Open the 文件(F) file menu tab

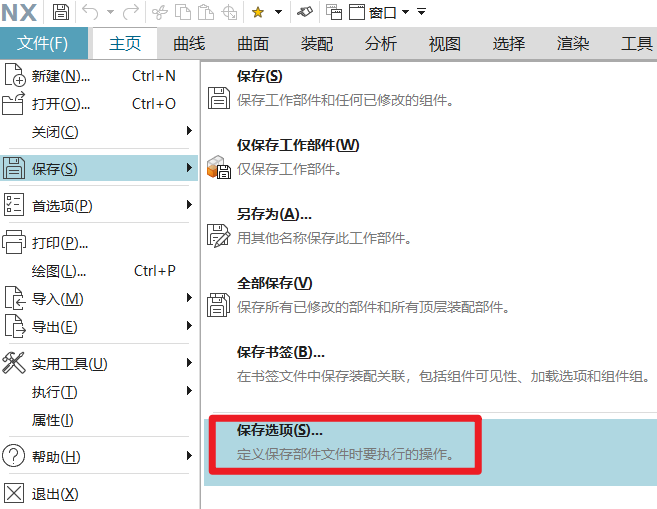tap(44, 43)
